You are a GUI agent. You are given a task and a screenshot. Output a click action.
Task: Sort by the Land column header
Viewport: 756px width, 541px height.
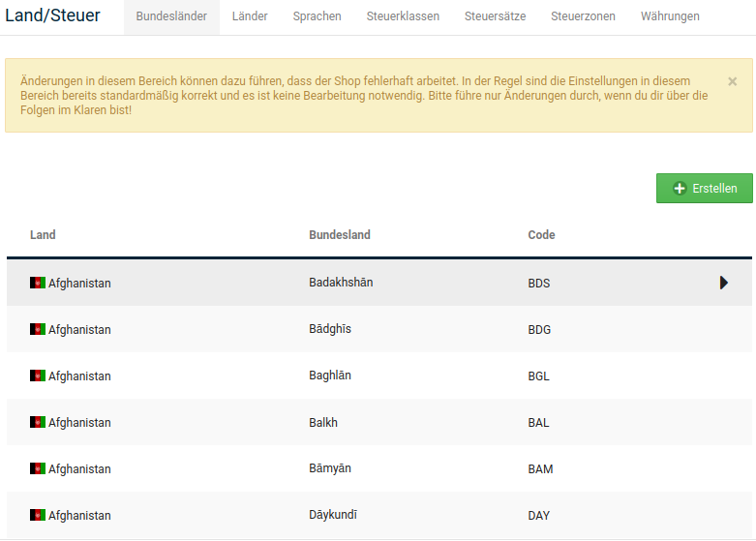(x=43, y=235)
